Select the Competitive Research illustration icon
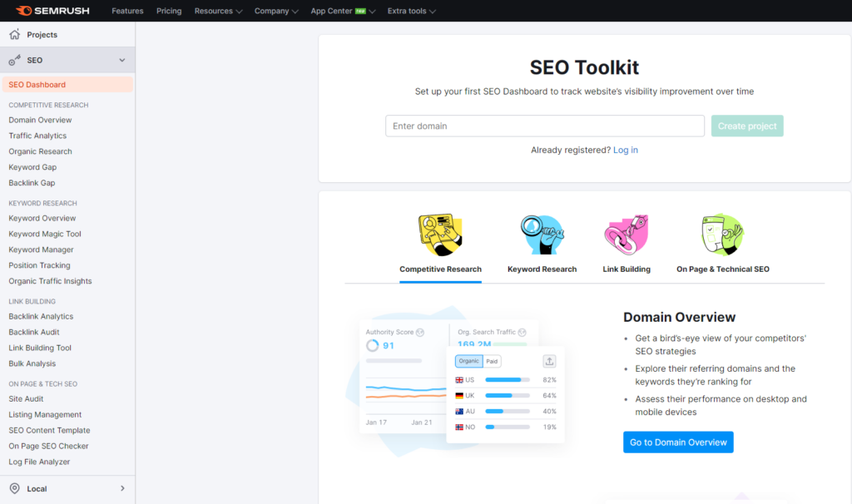The image size is (852, 504). (x=440, y=235)
